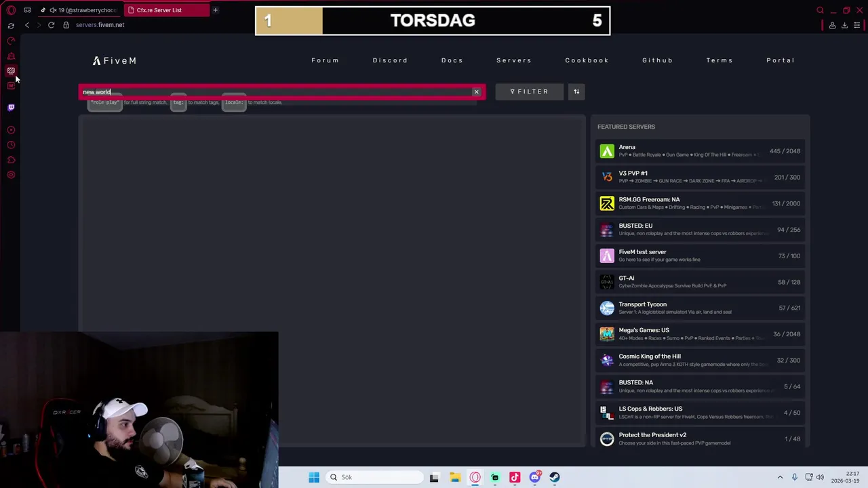
Task: Open the taskbar volume control
Action: pyautogui.click(x=820, y=477)
